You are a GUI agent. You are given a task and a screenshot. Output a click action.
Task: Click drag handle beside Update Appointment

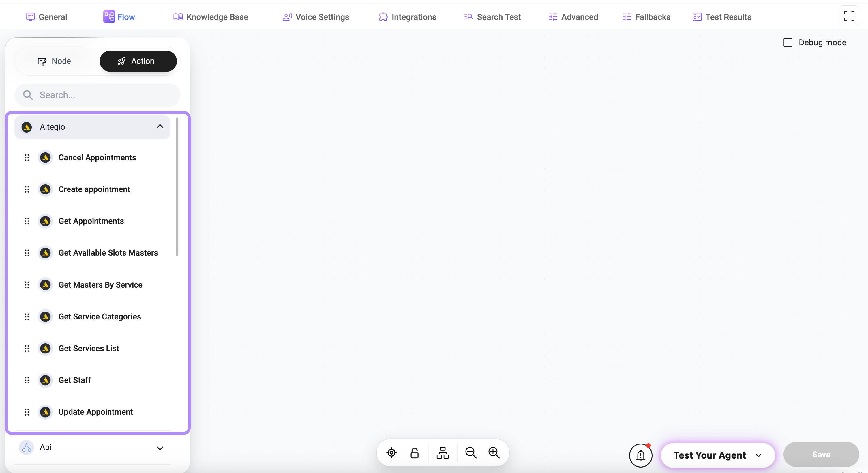pos(27,412)
